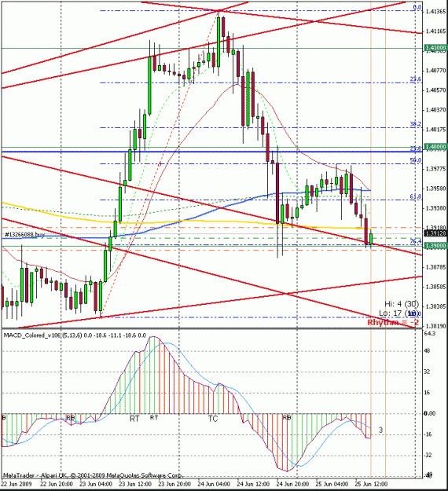The width and height of the screenshot is (448, 491).
Task: Click the TC marker in the MACD window
Action: click(x=213, y=419)
